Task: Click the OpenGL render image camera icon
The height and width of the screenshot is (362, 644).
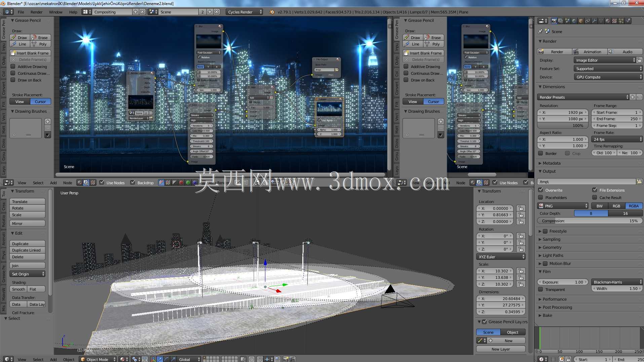Action: click(286, 359)
